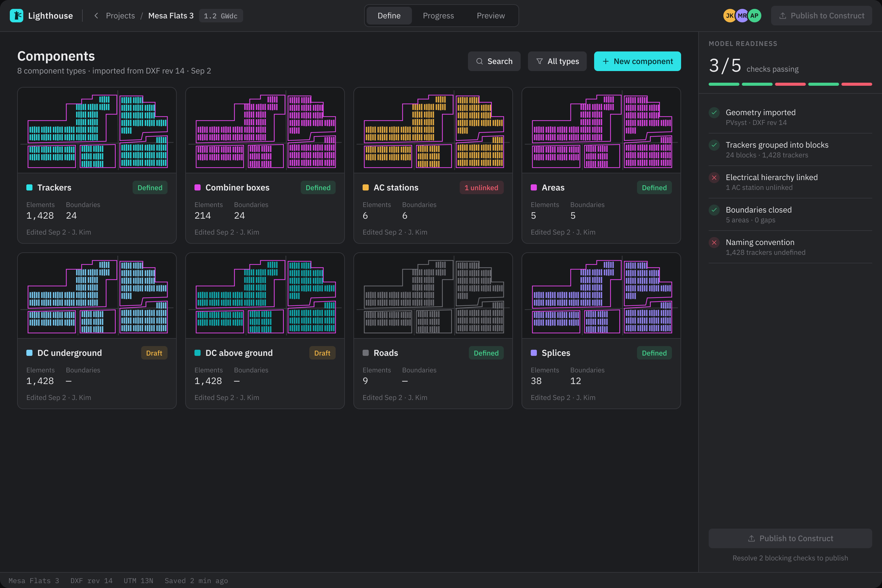Switch to the Progress tab
Screen dimensions: 882x588
pos(438,16)
